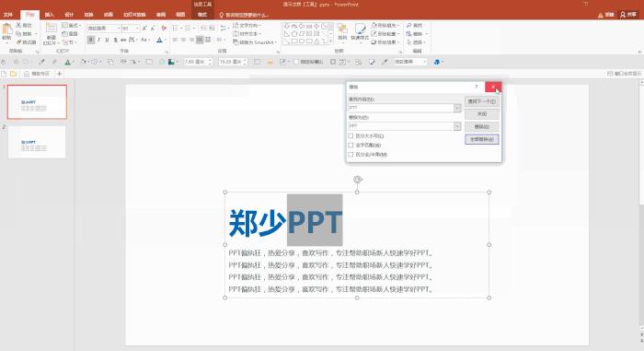Click the Convert to SmartArt icon
The height and width of the screenshot is (351, 644).
tap(236, 42)
